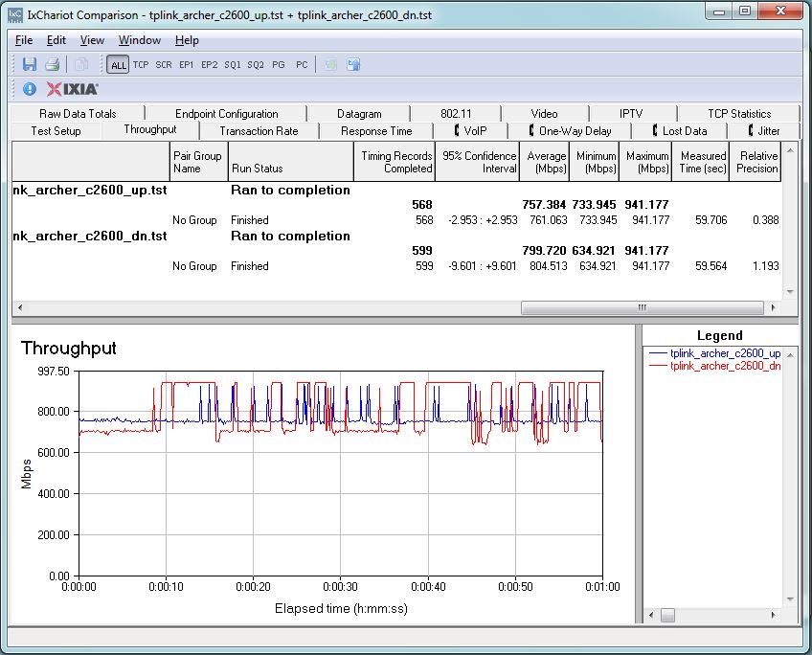The width and height of the screenshot is (812, 655).
Task: Click the Average (Mbps) column header
Action: [x=544, y=162]
